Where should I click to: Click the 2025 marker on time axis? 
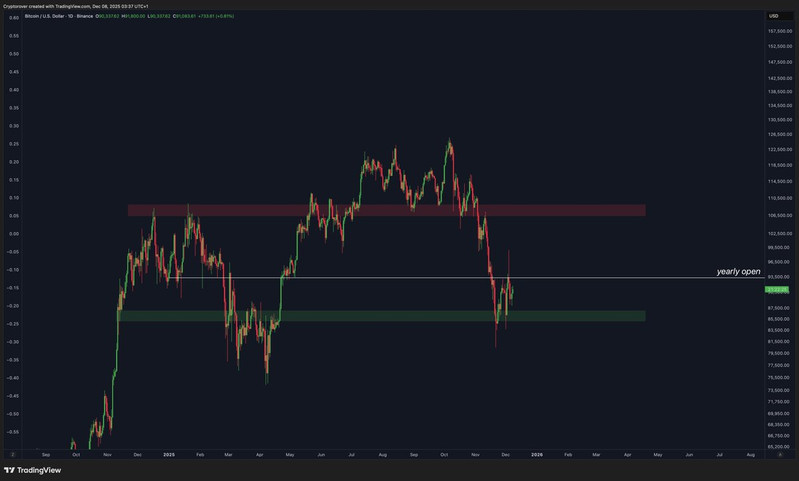pyautogui.click(x=169, y=454)
